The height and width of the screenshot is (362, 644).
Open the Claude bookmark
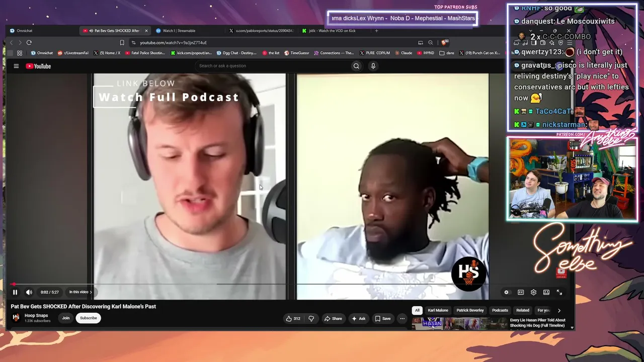coord(404,53)
